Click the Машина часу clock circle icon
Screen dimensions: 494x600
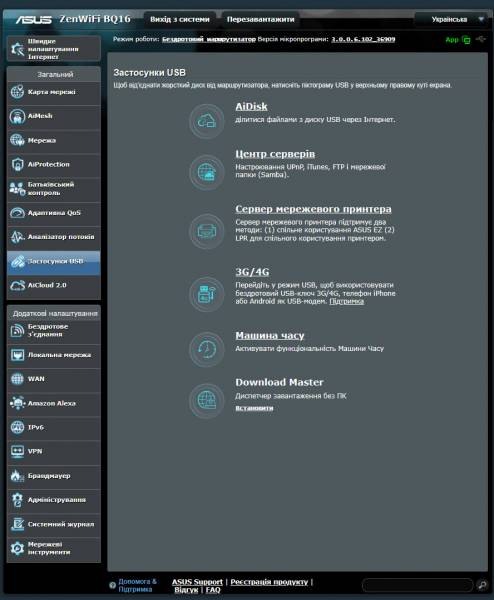pos(207,349)
